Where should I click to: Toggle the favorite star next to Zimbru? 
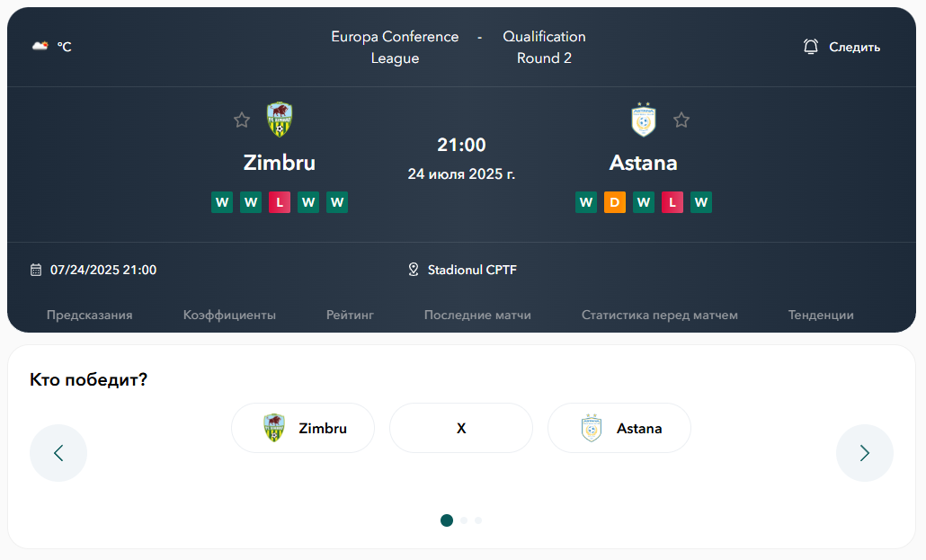pyautogui.click(x=241, y=120)
